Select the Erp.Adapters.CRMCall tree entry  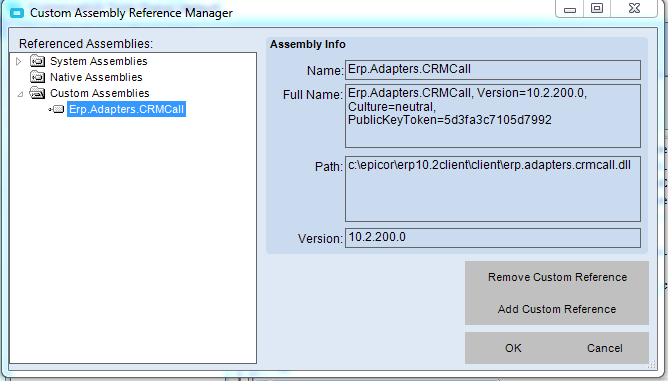(126, 109)
